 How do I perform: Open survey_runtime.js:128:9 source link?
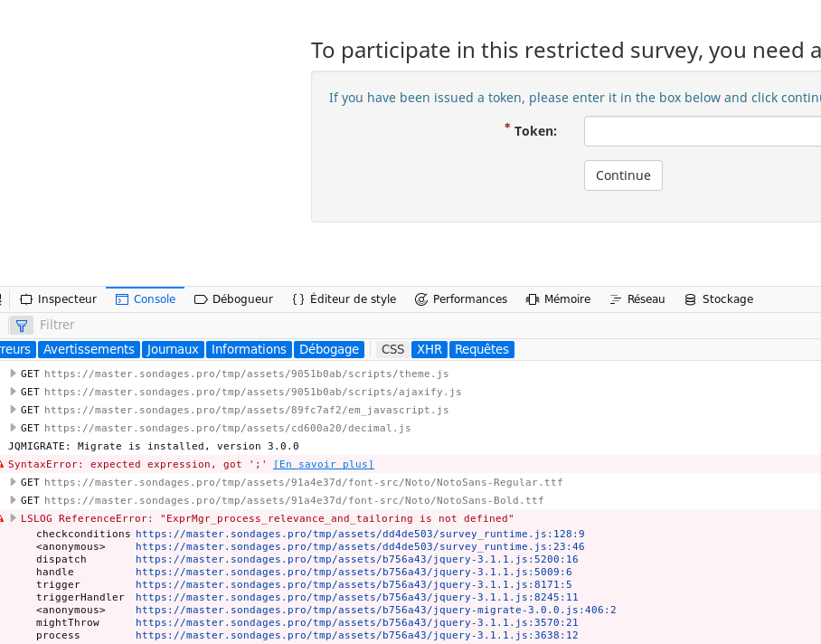coord(360,534)
